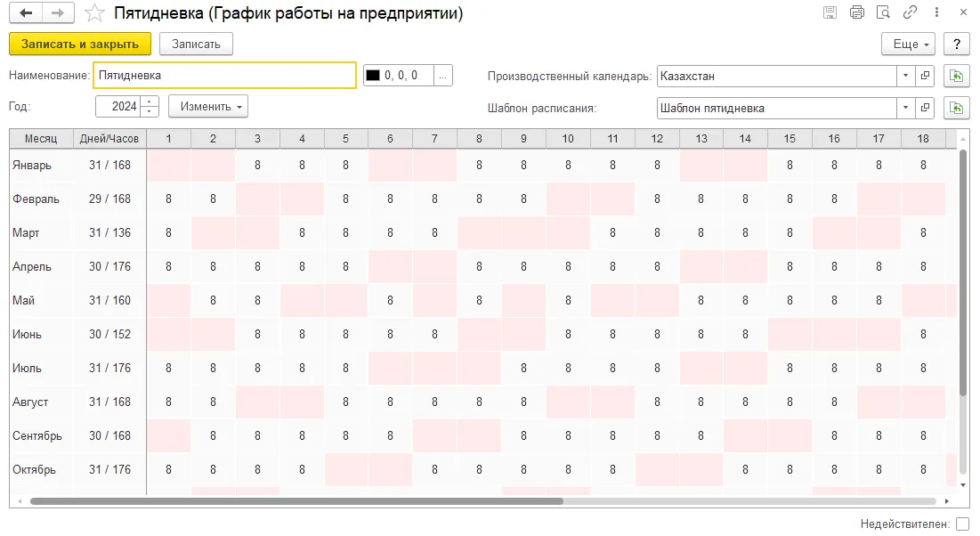Open print preview icon
The image size is (980, 536).
tap(883, 12)
